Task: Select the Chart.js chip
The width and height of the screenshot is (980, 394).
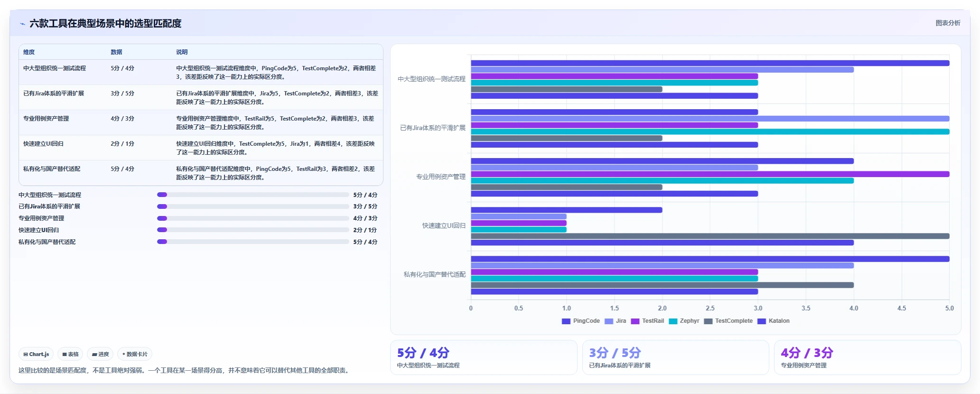Action: point(36,354)
